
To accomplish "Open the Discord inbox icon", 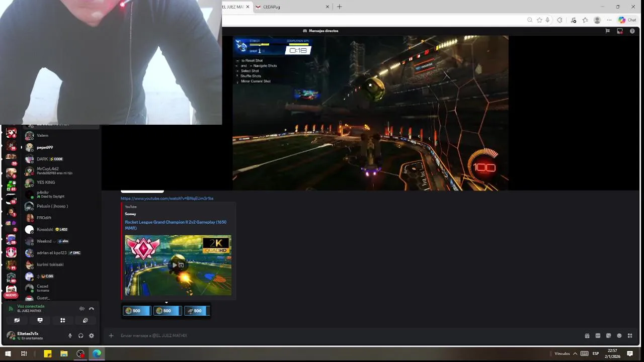I will click(x=620, y=31).
